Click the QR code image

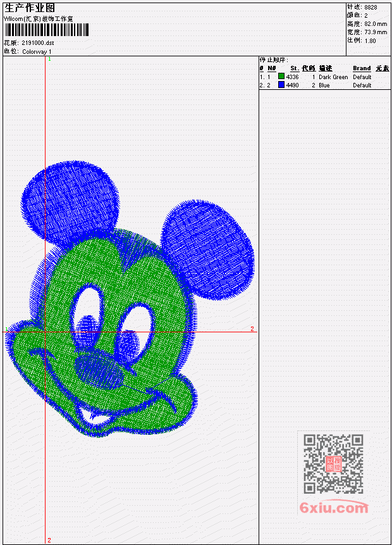pyautogui.click(x=334, y=464)
